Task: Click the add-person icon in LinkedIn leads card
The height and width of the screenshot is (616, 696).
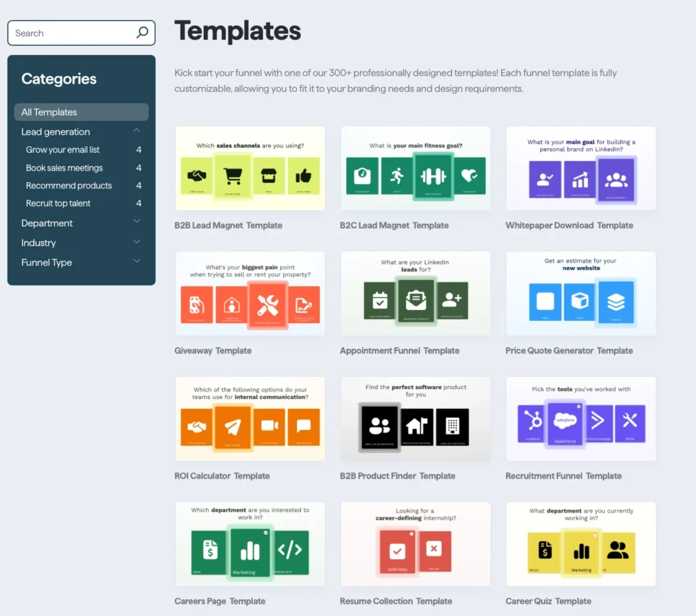Action: point(452,301)
